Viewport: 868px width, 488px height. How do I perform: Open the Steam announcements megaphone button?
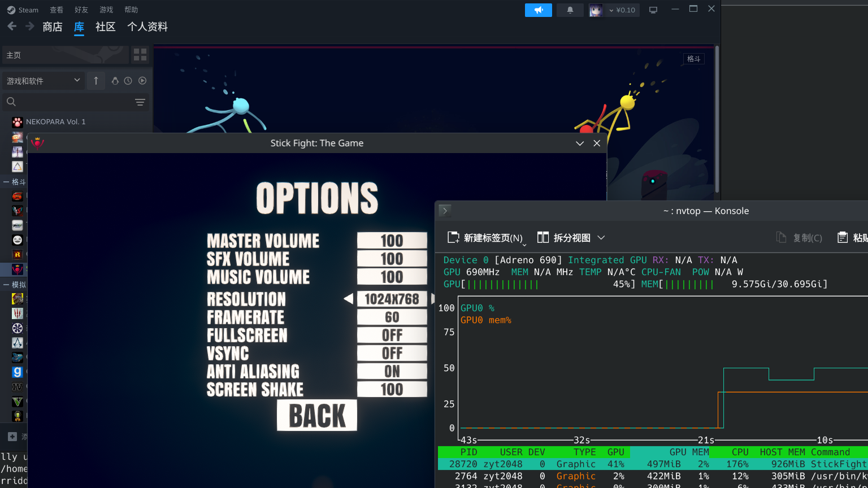click(539, 10)
